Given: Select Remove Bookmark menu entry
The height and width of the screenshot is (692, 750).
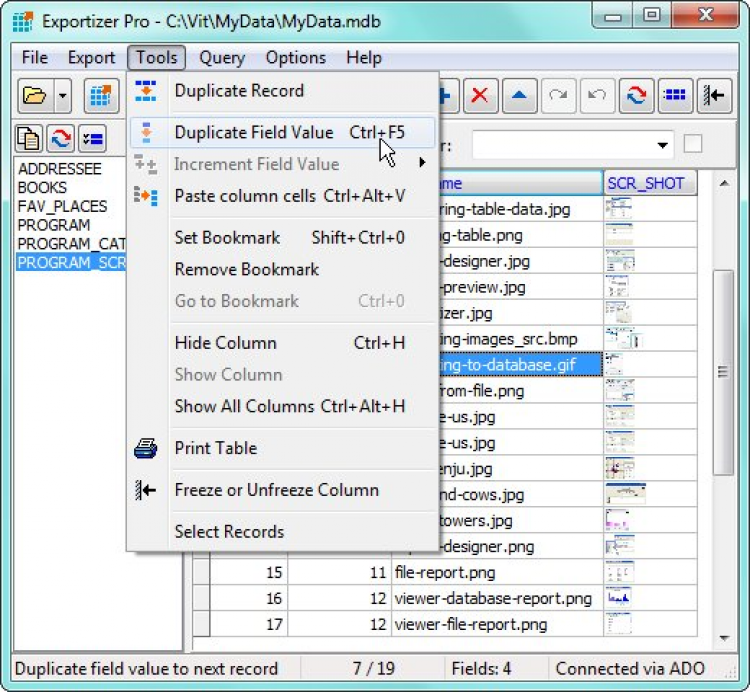Looking at the screenshot, I should pos(283,269).
